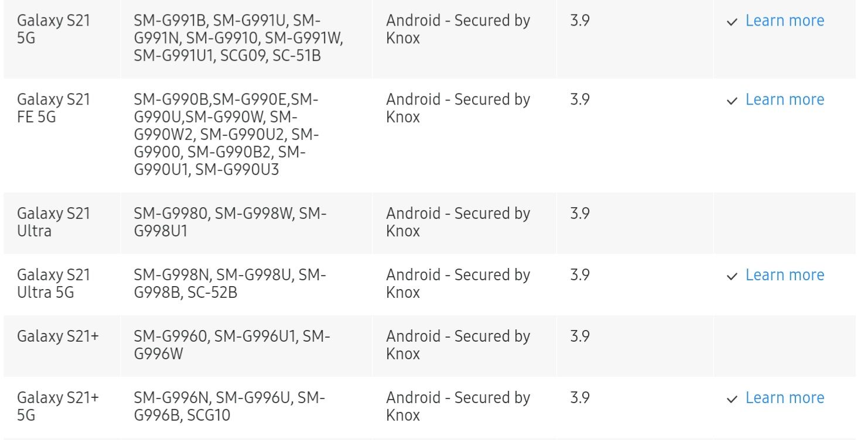The height and width of the screenshot is (440, 868).
Task: Select the Galaxy S21 Ultra name cell without 5G
Action: 53,222
